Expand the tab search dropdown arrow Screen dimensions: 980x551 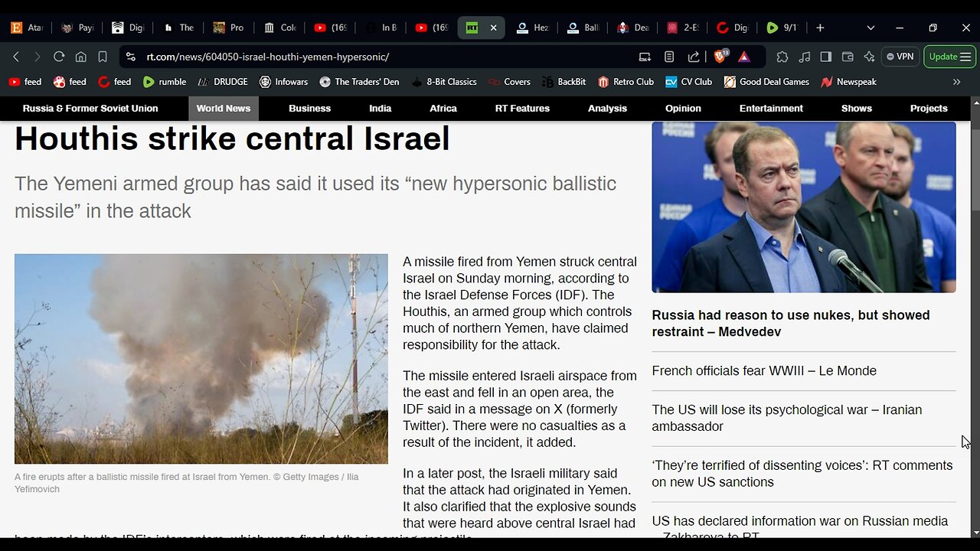[x=871, y=28]
